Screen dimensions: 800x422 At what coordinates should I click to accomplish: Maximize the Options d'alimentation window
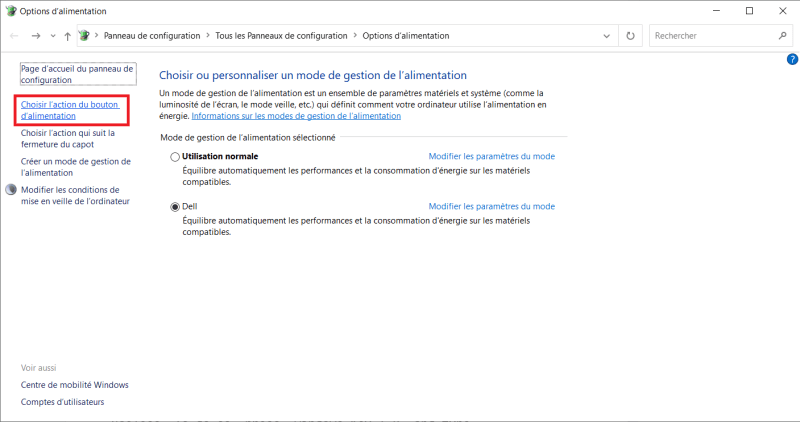point(749,11)
